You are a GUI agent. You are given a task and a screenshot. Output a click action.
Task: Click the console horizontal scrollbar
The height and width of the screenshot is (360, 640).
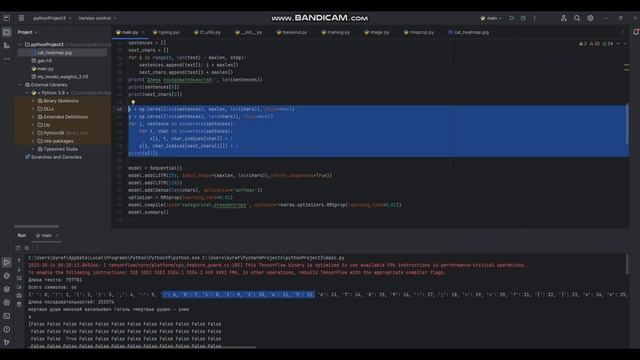pos(142,347)
